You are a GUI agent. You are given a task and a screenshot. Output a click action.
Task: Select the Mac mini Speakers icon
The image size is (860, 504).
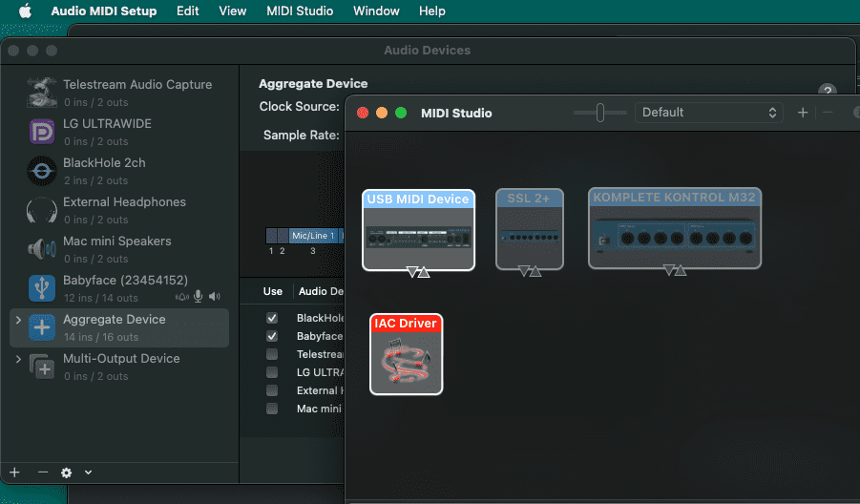(x=42, y=249)
